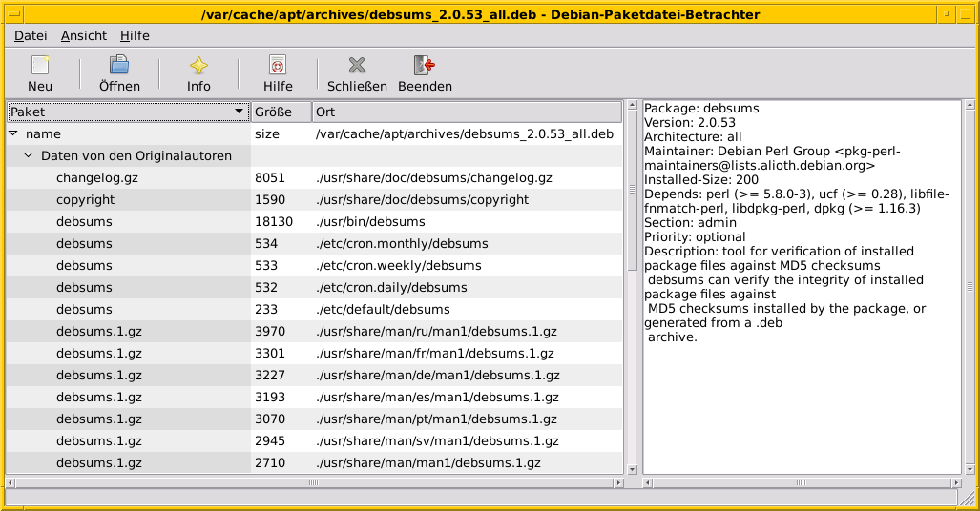Click the Beenden exit icon
The image size is (980, 511).
tap(425, 65)
